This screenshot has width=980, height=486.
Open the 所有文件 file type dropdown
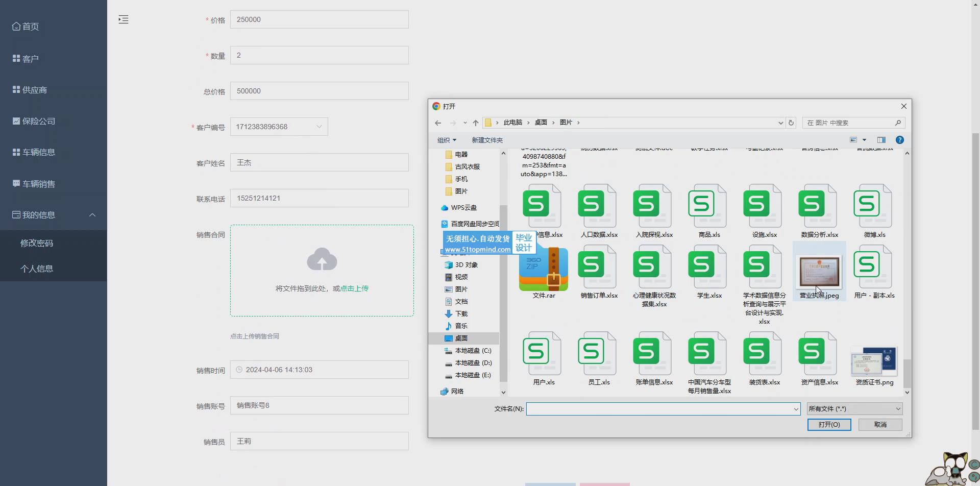pyautogui.click(x=854, y=408)
